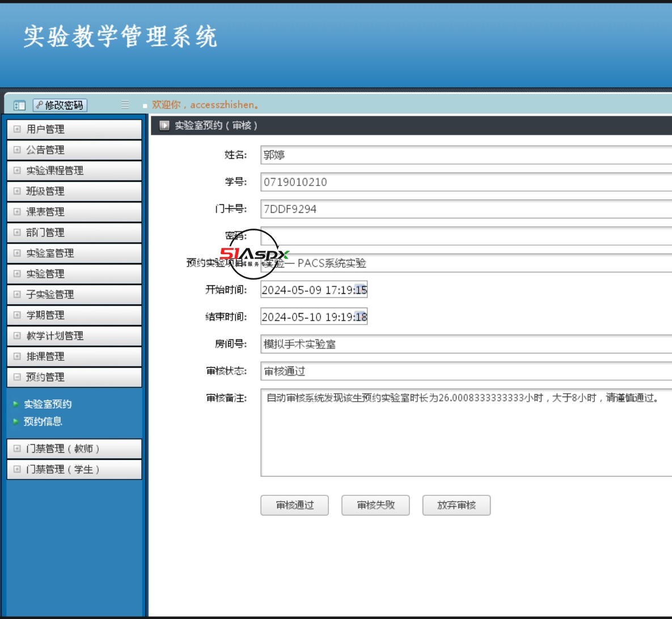Click the 审核失败 button
This screenshot has height=619, width=672.
[375, 505]
